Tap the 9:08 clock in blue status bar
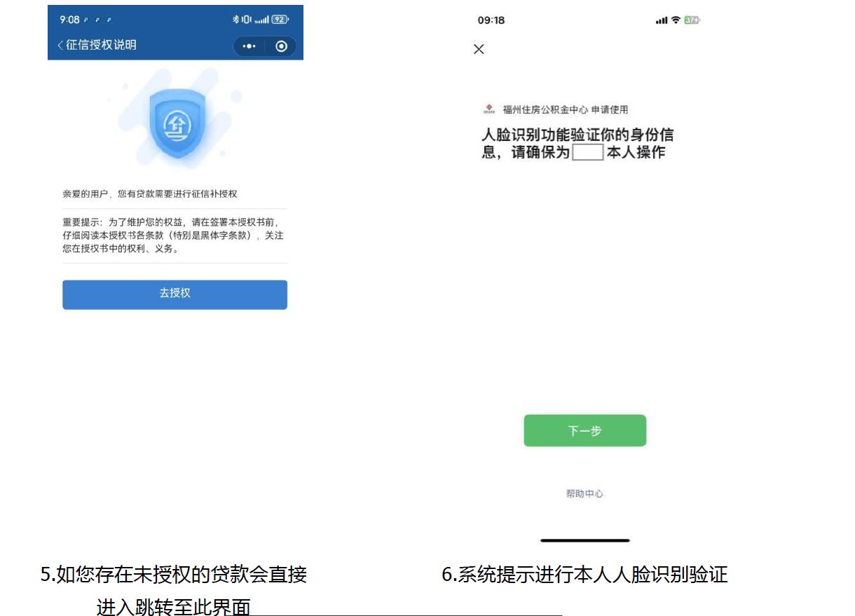The image size is (855, 616). (69, 20)
